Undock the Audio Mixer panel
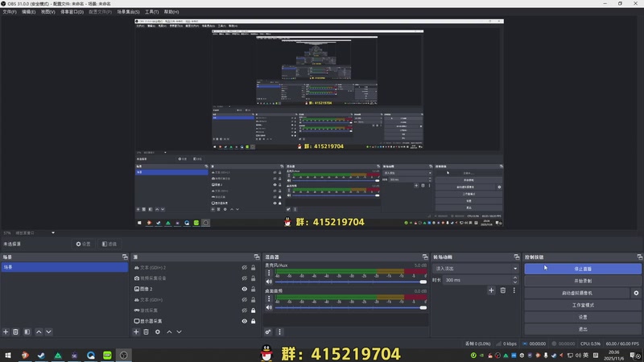644x362 pixels. click(x=425, y=257)
